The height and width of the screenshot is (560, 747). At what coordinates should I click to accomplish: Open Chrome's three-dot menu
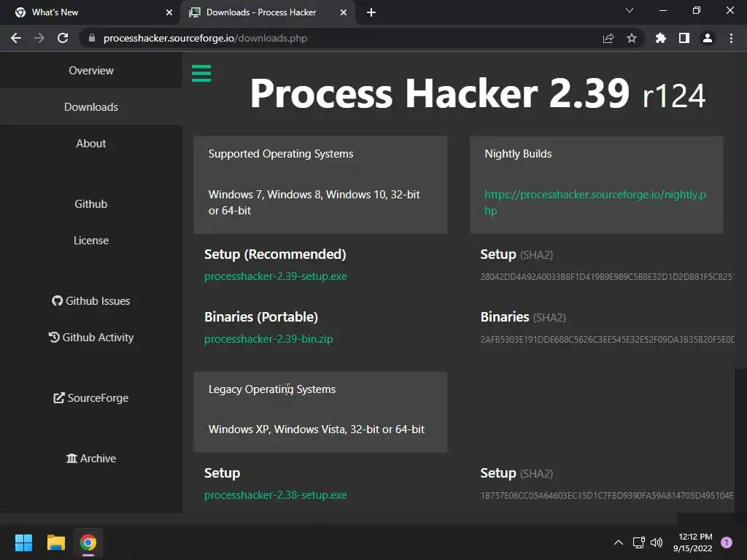(731, 38)
